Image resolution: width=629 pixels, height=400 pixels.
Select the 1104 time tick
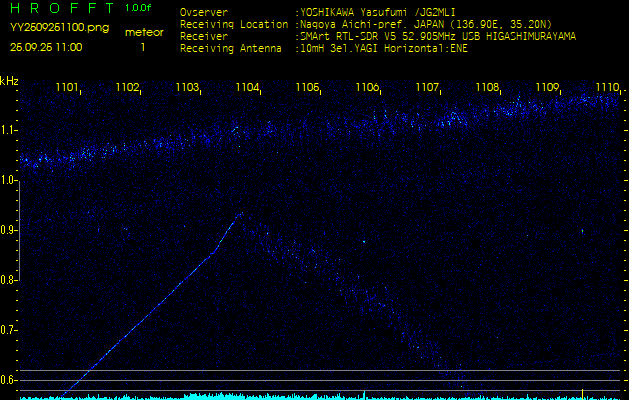248,88
